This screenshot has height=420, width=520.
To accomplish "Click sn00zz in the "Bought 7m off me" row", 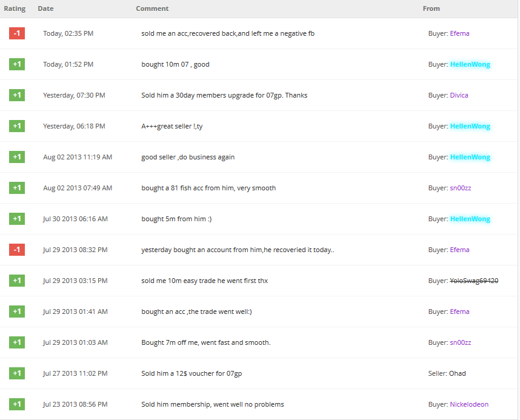I will point(460,342).
